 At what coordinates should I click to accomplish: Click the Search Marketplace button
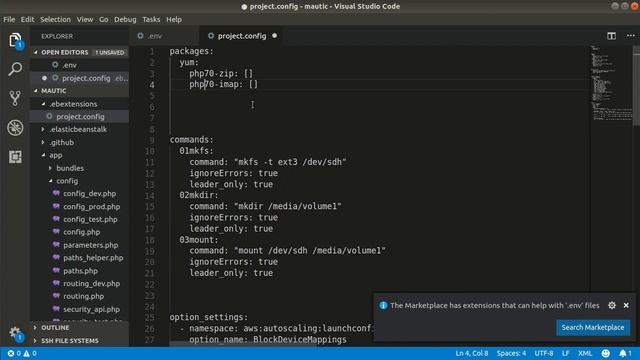(x=593, y=327)
